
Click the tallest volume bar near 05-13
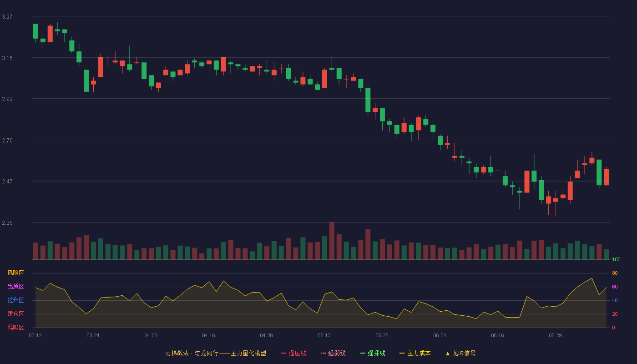(x=332, y=241)
